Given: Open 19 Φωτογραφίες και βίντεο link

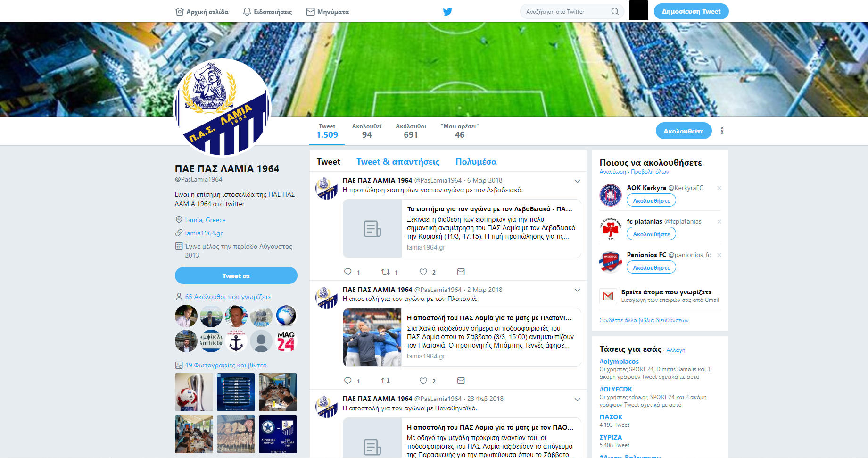Looking at the screenshot, I should tap(226, 365).
